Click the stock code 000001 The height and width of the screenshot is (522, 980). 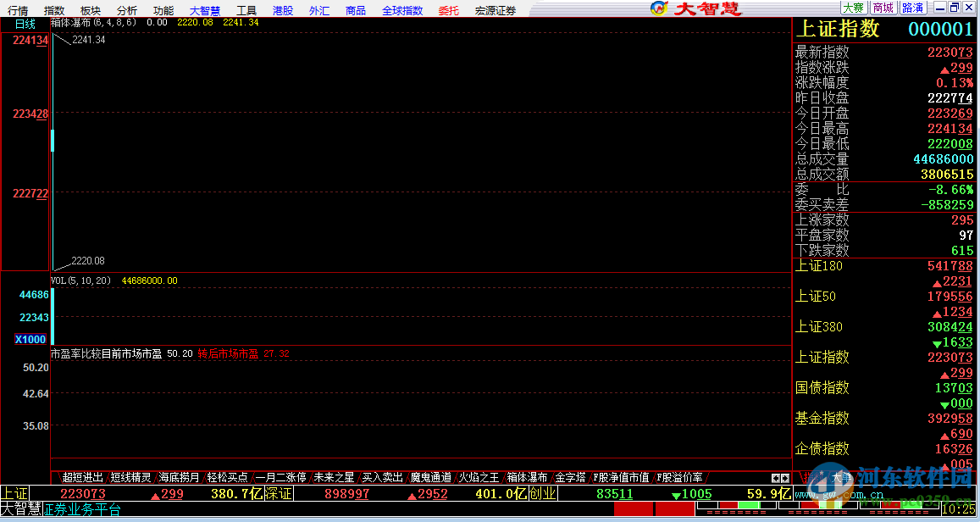(941, 30)
